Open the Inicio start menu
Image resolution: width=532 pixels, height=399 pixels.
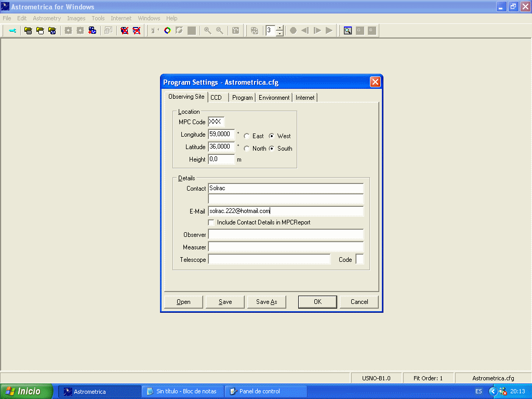26,392
